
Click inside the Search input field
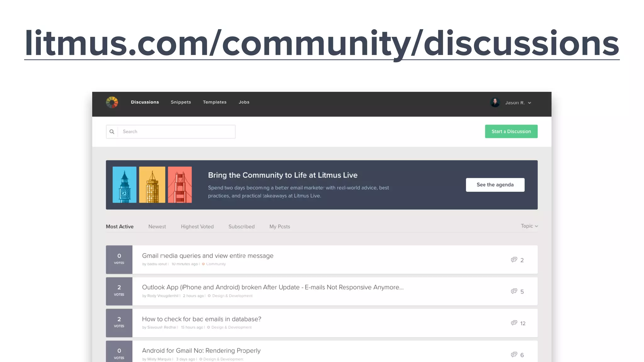coord(176,132)
